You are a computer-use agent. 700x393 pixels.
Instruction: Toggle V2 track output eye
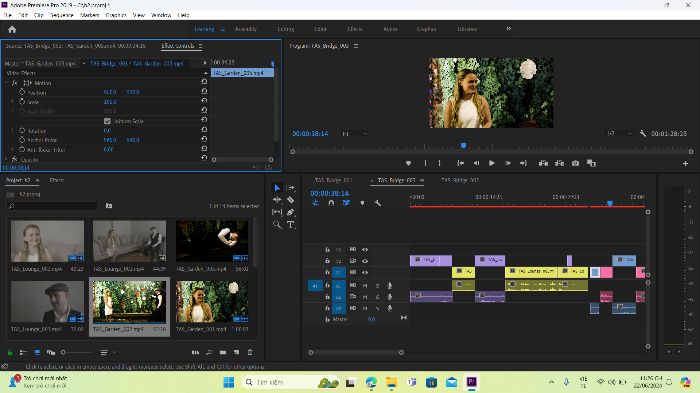pyautogui.click(x=365, y=261)
